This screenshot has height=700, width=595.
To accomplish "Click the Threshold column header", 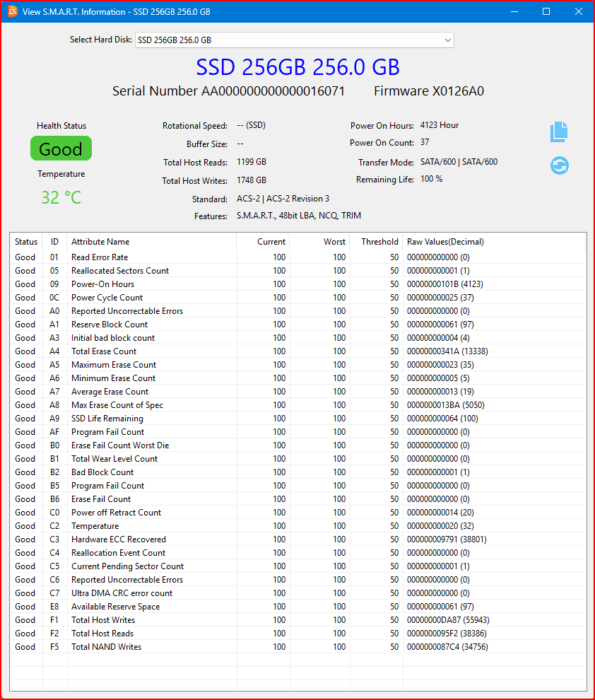I will click(x=376, y=242).
